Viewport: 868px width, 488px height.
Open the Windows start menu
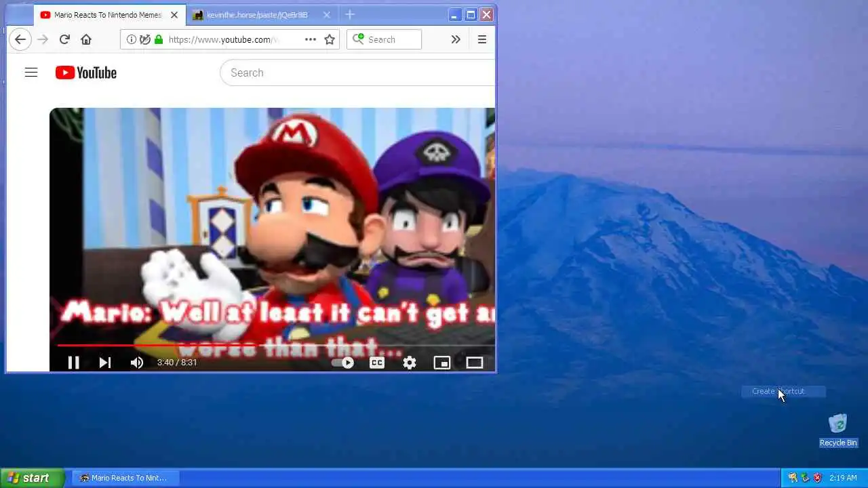click(33, 478)
